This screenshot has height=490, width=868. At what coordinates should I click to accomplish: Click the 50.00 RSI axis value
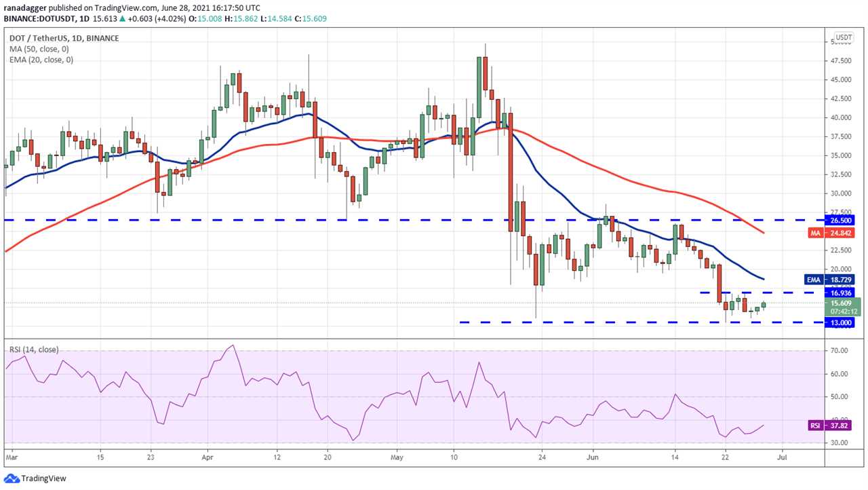tap(840, 397)
